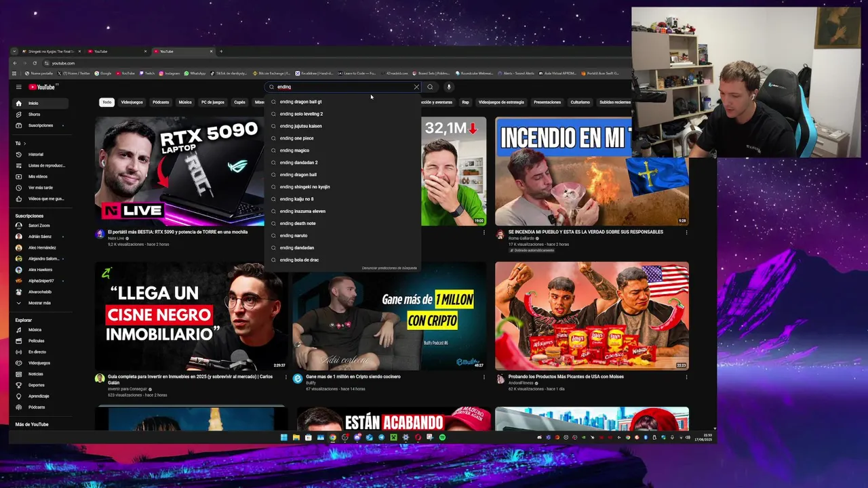Open 'INCENDIO EN MI' video thumbnail
The height and width of the screenshot is (488, 868).
pos(591,171)
